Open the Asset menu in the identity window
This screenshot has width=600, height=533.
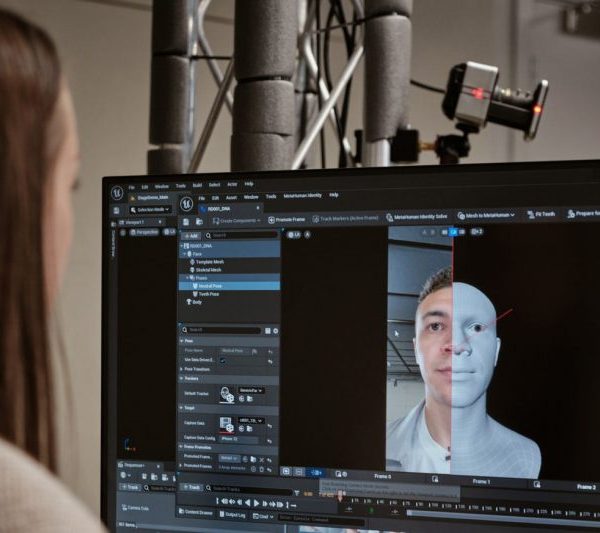(x=231, y=198)
